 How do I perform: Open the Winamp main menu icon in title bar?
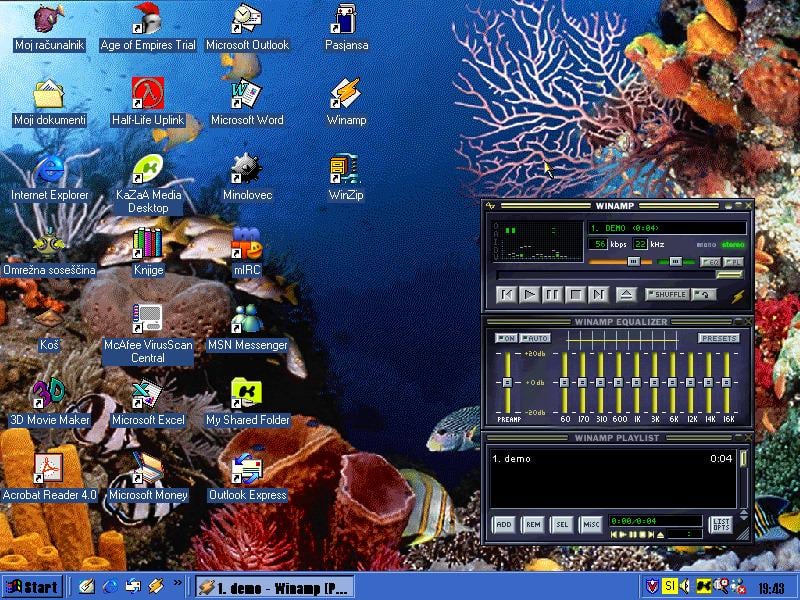490,206
